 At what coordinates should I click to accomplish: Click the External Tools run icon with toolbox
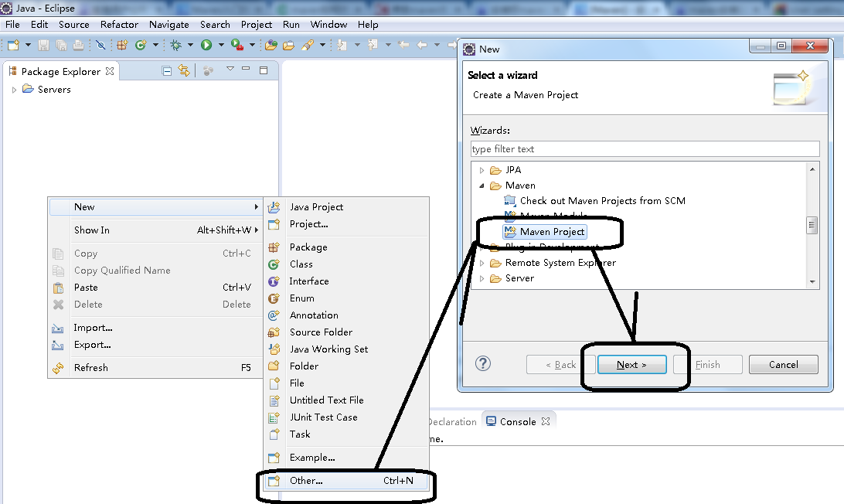[x=237, y=46]
